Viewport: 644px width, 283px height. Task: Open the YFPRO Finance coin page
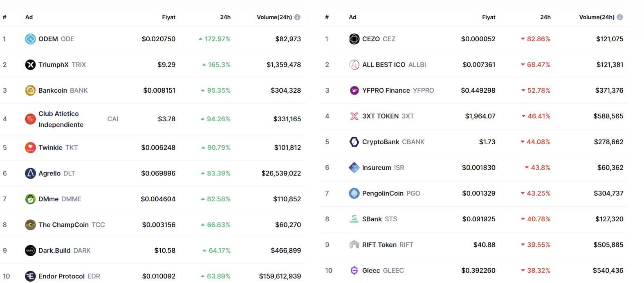pos(386,90)
